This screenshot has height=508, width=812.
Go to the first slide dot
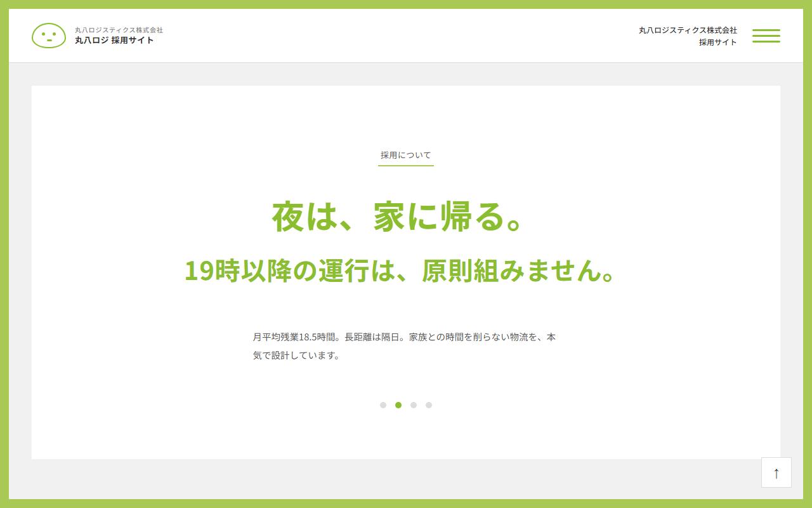coord(383,405)
